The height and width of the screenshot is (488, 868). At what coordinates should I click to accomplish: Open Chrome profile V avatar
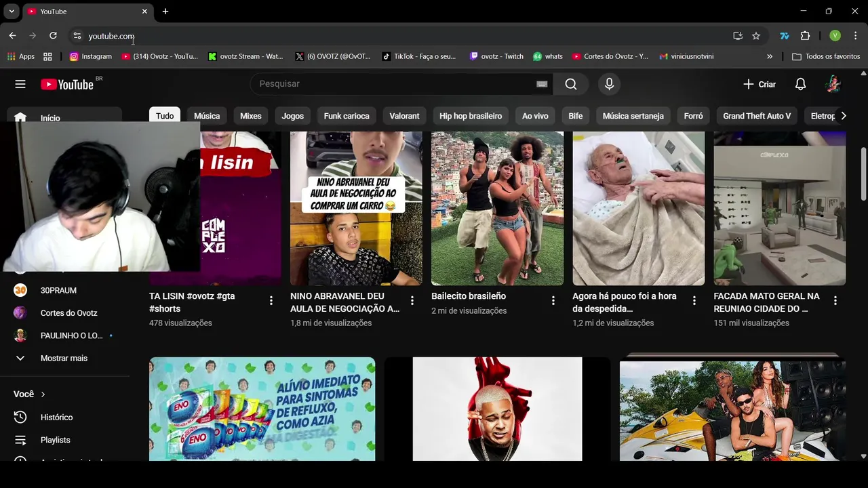(x=835, y=36)
